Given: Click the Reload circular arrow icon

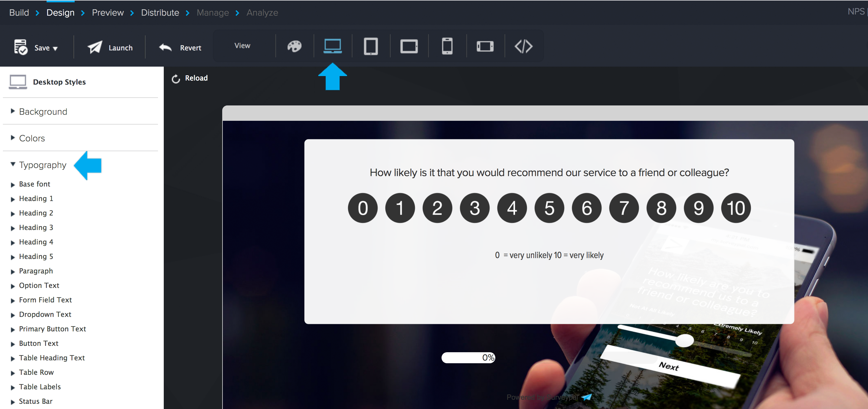Looking at the screenshot, I should click(176, 78).
